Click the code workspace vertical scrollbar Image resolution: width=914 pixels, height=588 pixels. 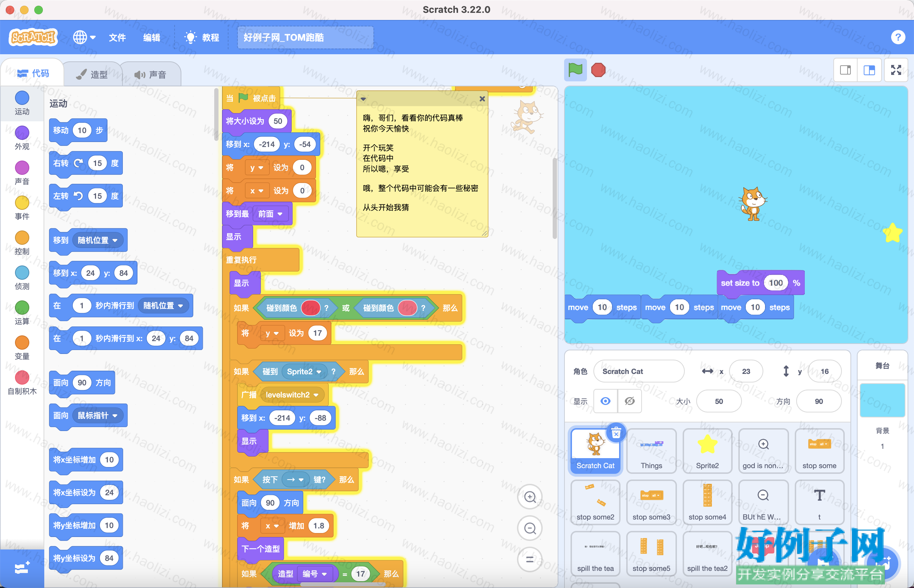[x=554, y=198]
